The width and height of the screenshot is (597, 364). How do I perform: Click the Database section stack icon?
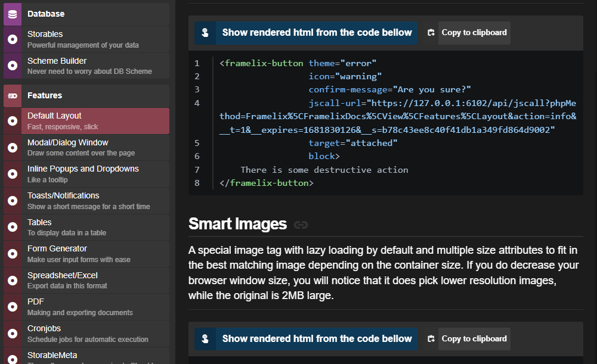(x=13, y=14)
